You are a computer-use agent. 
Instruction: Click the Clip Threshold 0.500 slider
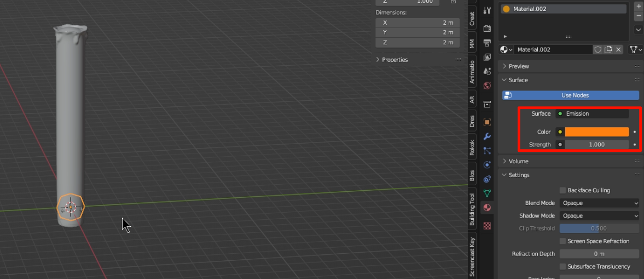click(x=599, y=229)
